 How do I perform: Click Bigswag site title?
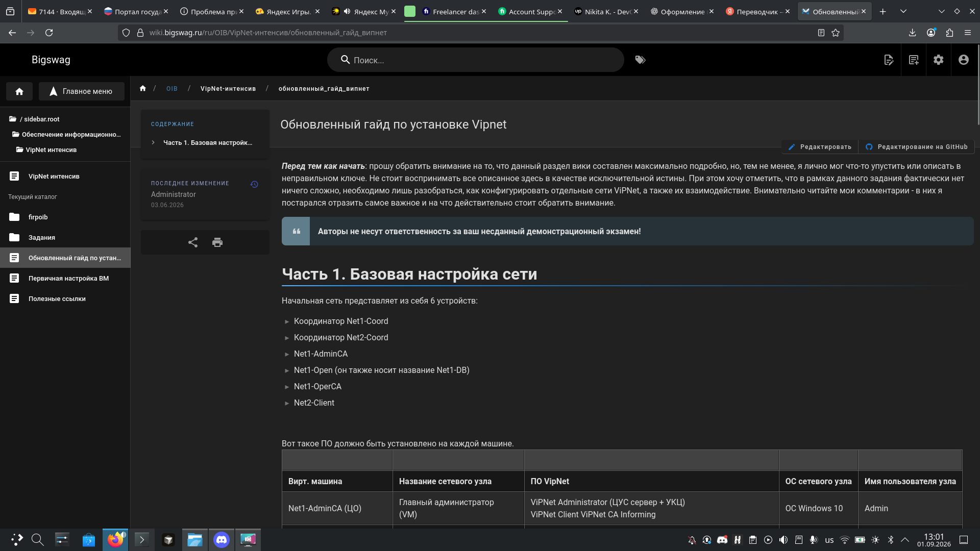point(51,60)
